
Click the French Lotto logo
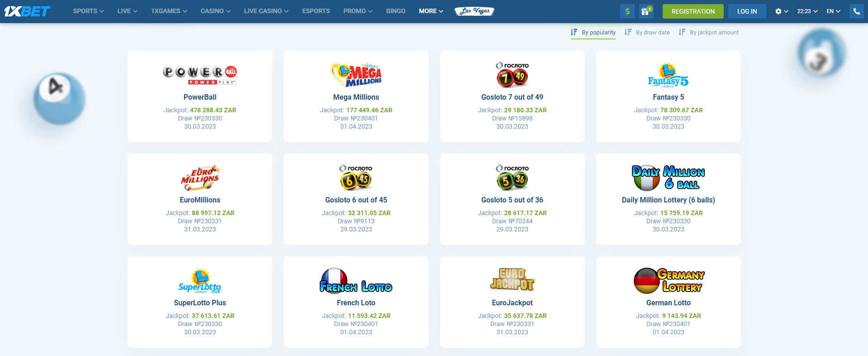point(356,280)
